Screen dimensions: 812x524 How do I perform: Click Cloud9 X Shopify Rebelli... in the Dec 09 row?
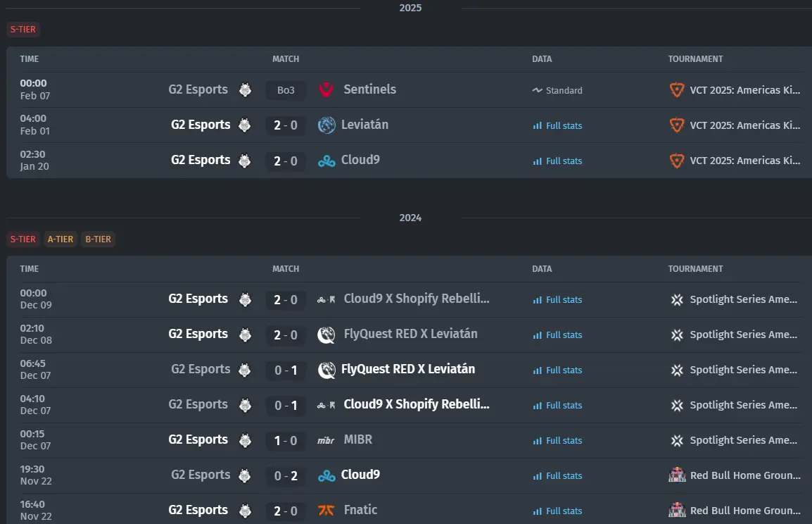[x=417, y=299]
